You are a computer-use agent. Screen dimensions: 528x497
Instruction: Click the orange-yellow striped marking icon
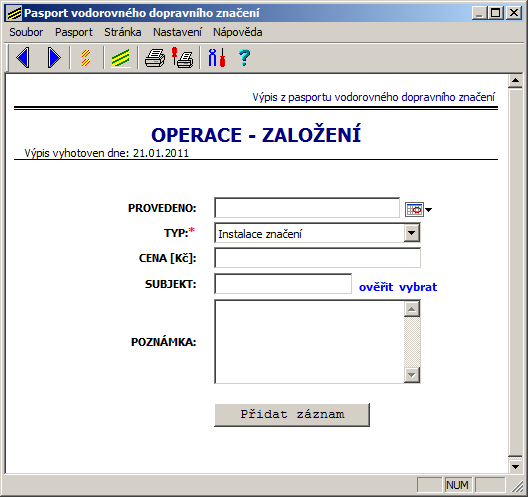[86, 58]
